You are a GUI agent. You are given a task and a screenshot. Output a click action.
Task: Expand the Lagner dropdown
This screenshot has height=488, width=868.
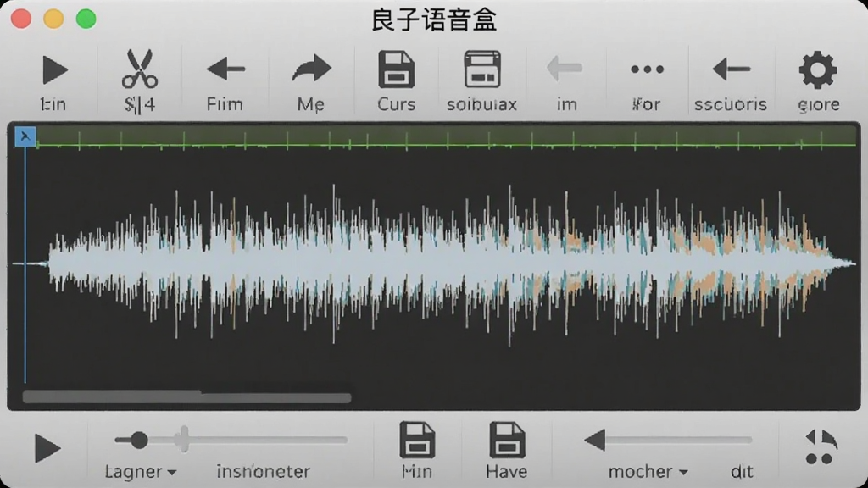pyautogui.click(x=141, y=471)
